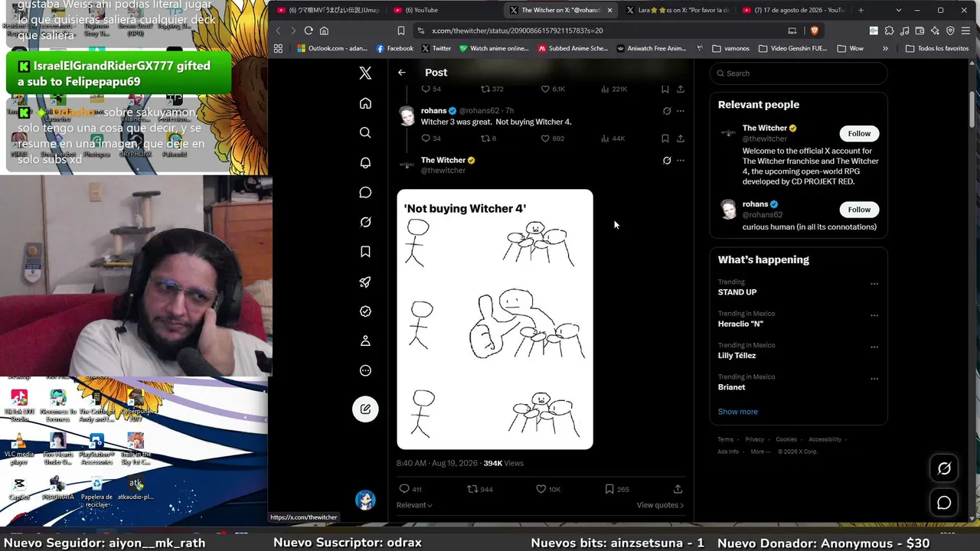The image size is (980, 551).
Task: Open the 'Not buying Witcher 4' image
Action: (x=495, y=319)
